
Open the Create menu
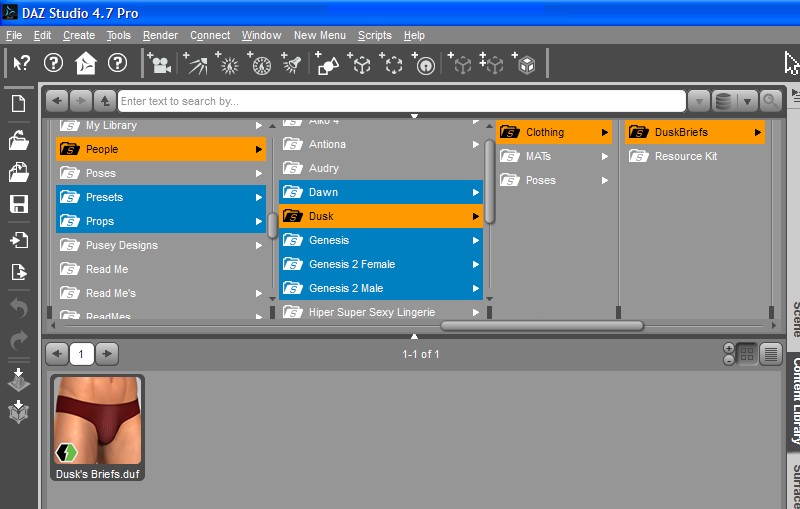79,35
